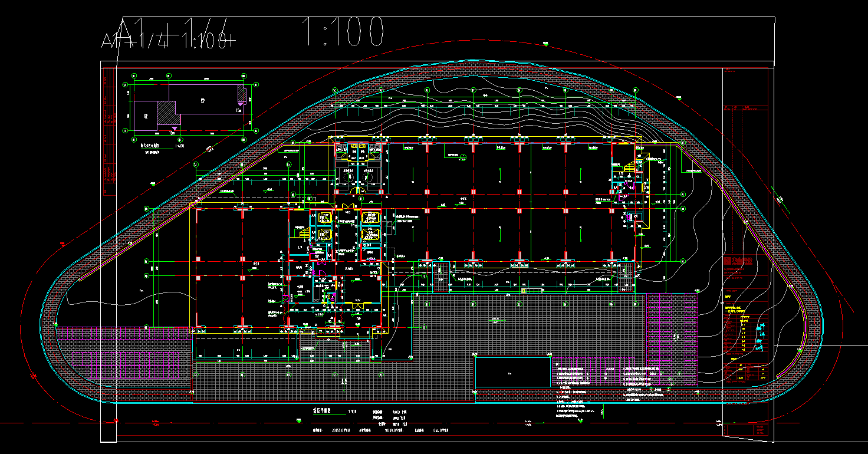Screen dimensions: 868x454
Task: Click the red circle marker on bottom axis
Action: (x=116, y=421)
